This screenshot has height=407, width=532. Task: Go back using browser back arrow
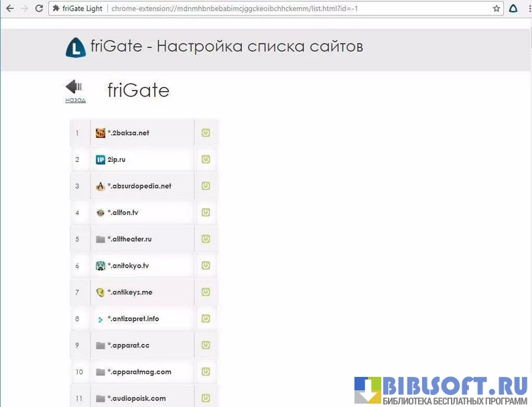pyautogui.click(x=9, y=9)
